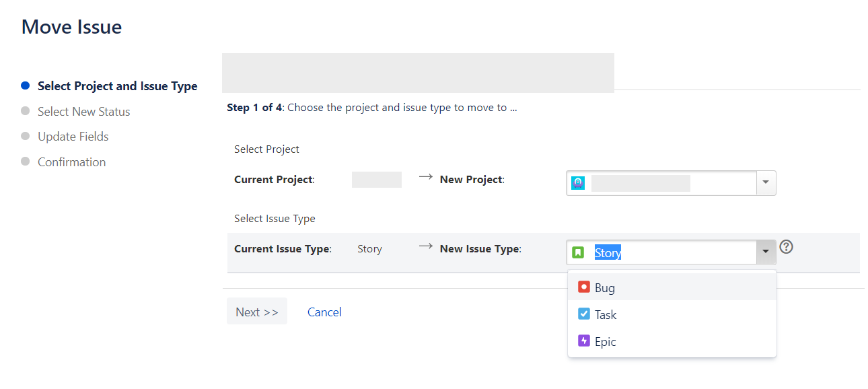Click the 'Current Project' label
This screenshot has width=868, height=389.
tap(275, 180)
